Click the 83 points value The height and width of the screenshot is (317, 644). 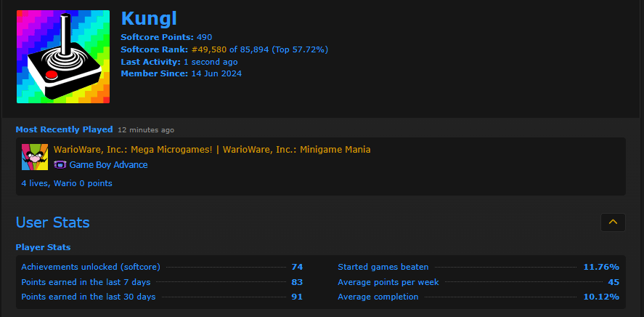point(297,282)
